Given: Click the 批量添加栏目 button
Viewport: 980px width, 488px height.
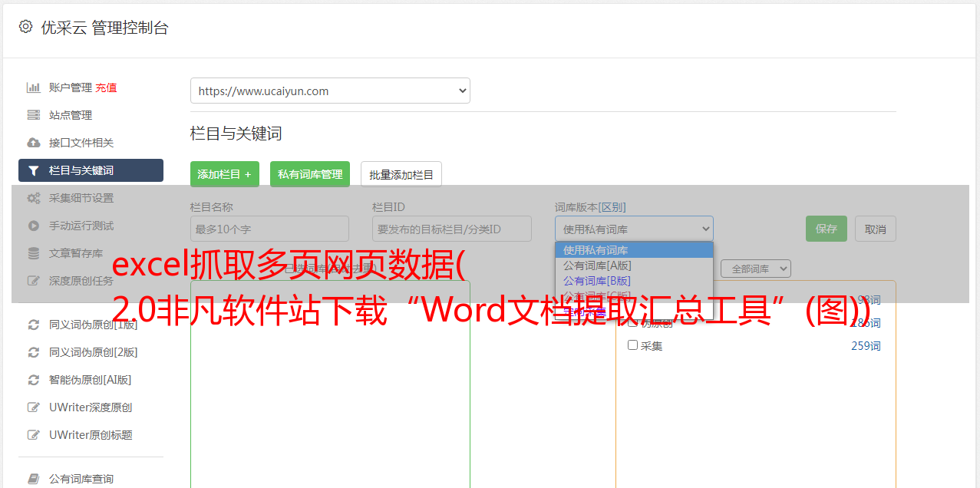Looking at the screenshot, I should pyautogui.click(x=401, y=174).
